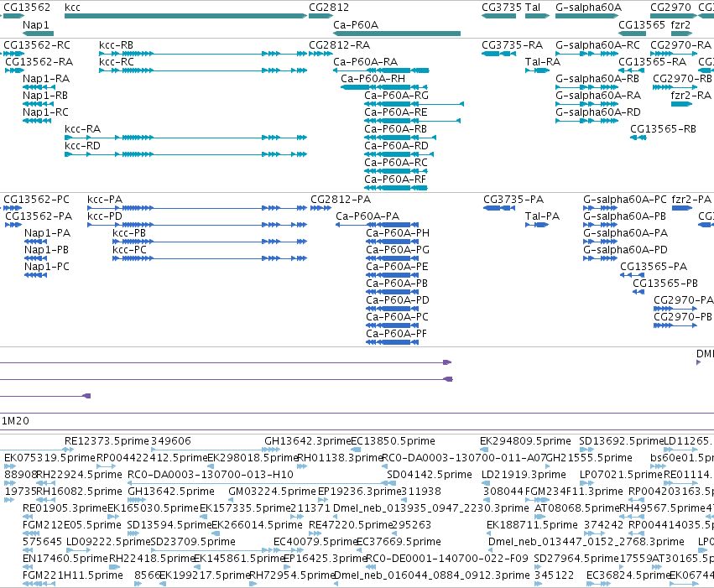Select protein kcc-PC label
This screenshot has width=714, height=588.
pos(130,250)
